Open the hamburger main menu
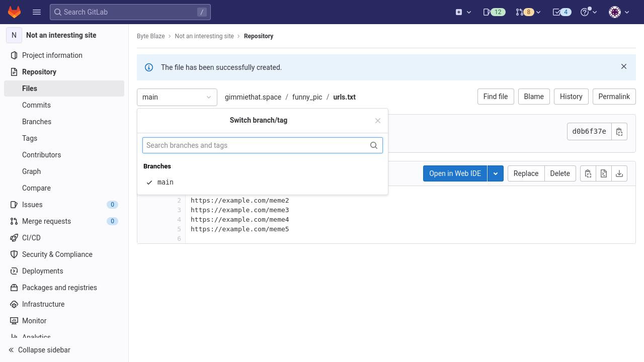Image resolution: width=644 pixels, height=362 pixels. 37,12
